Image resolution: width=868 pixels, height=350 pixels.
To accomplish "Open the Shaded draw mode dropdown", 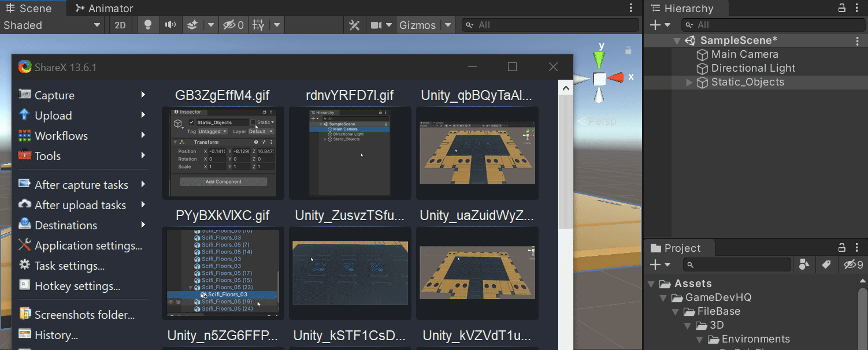I will click(52, 25).
